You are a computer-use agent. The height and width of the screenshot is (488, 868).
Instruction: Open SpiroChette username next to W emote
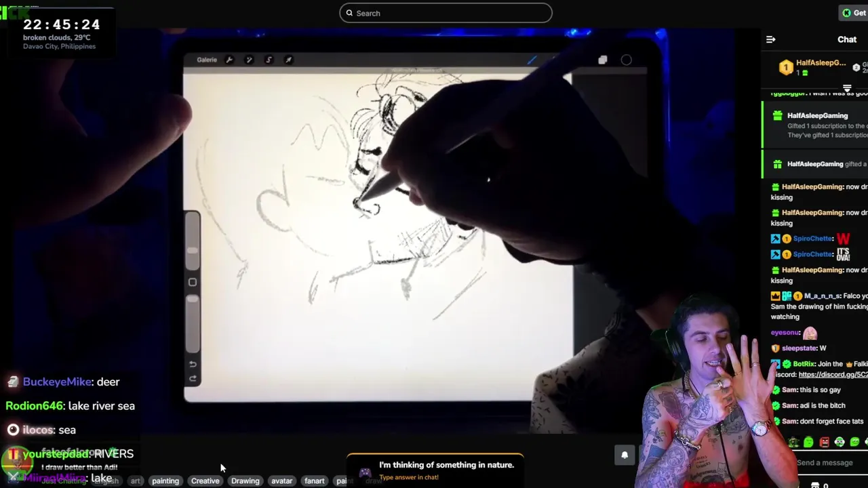812,239
